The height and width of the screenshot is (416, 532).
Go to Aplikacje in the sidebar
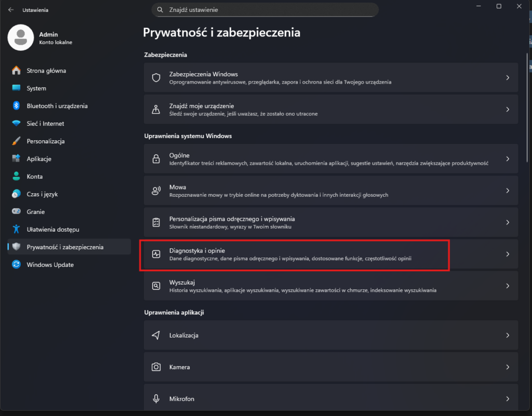tap(39, 159)
